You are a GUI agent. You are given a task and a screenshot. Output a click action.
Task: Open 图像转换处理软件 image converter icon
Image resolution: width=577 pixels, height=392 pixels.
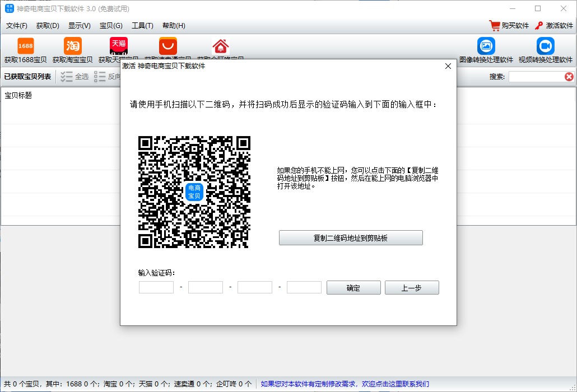pyautogui.click(x=486, y=46)
